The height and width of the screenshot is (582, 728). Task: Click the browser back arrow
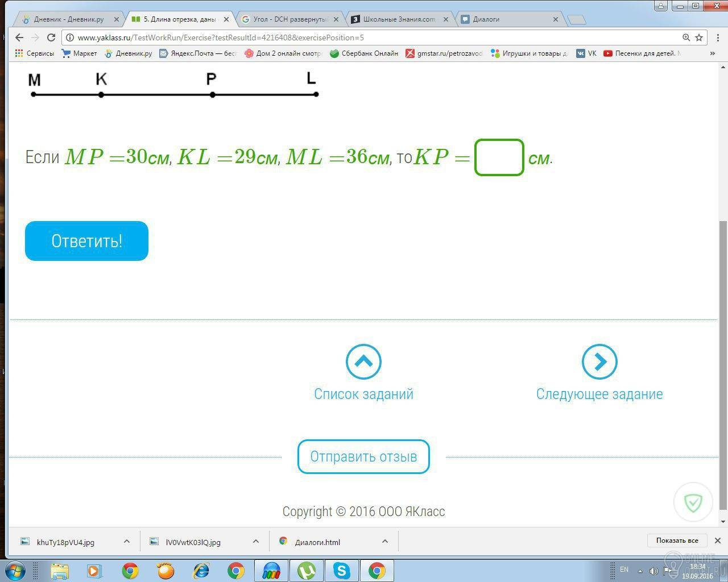[19, 38]
